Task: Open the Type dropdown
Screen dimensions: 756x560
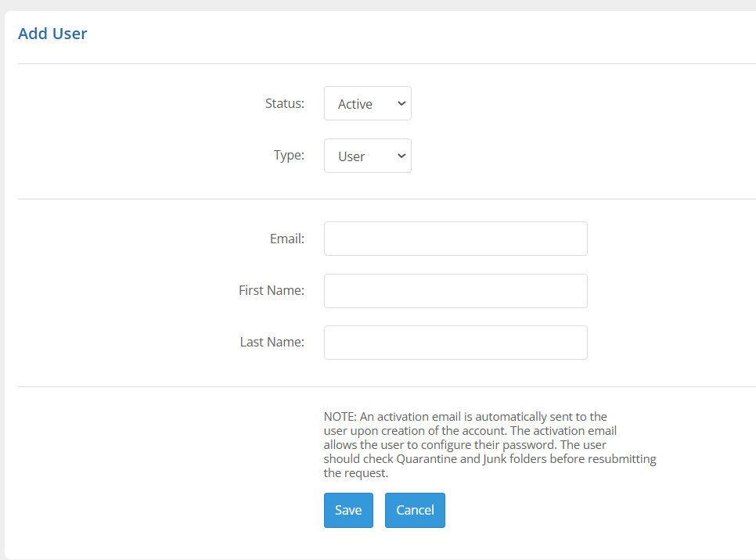Action: coord(367,156)
